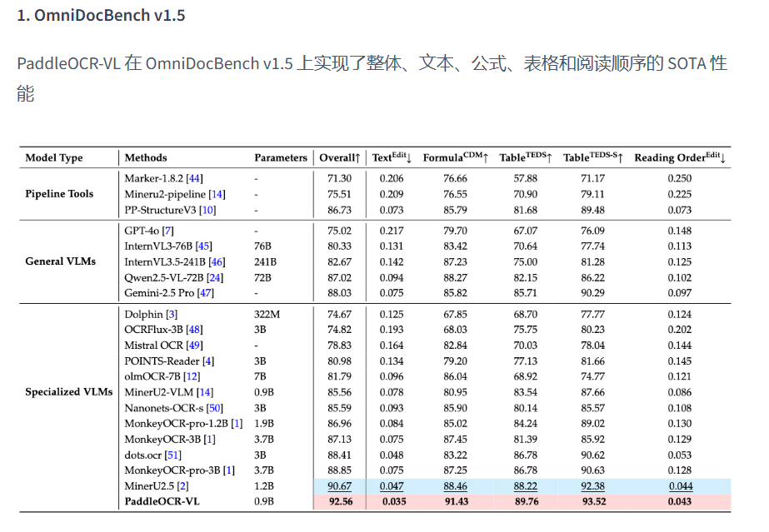Screen dimensions: 769x532
Task: Open citation [2] next to MinerU2.5
Action: pos(182,486)
